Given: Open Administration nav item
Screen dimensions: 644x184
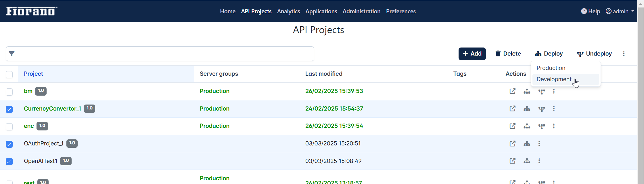Looking at the screenshot, I should point(361,11).
